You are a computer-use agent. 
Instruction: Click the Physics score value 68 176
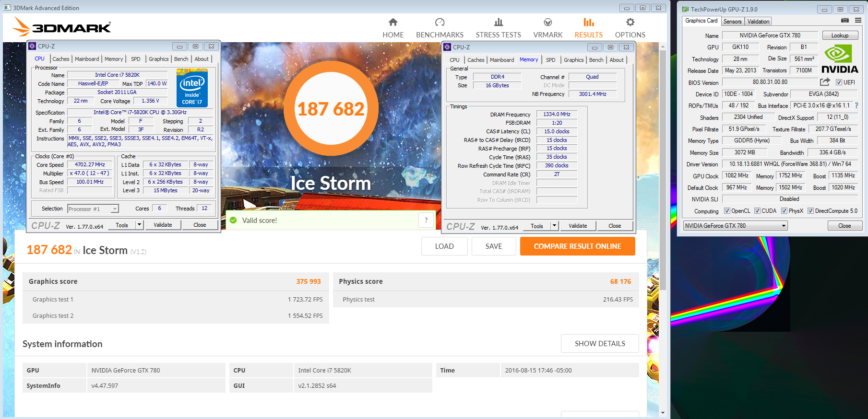(620, 281)
